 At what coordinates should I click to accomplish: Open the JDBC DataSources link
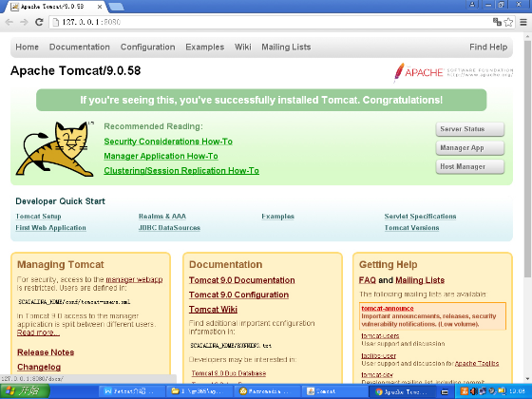coord(169,228)
